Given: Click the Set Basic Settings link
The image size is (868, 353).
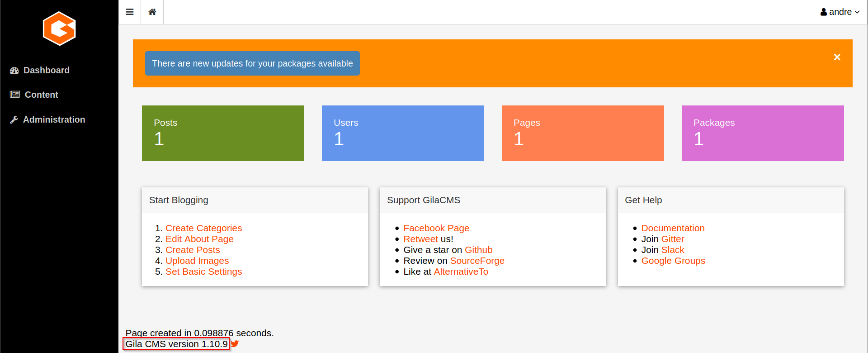Looking at the screenshot, I should pos(203,272).
